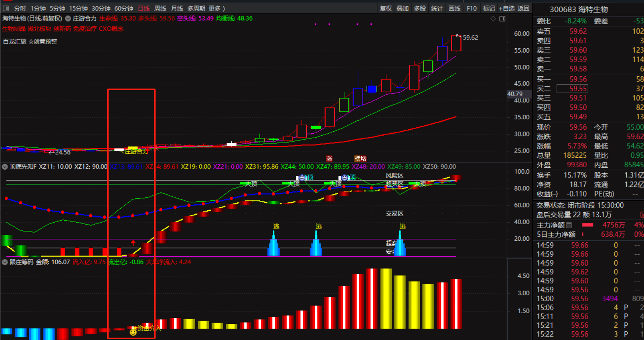Switch to the 60分钟 period tab
The height and width of the screenshot is (340, 644).
[x=124, y=8]
